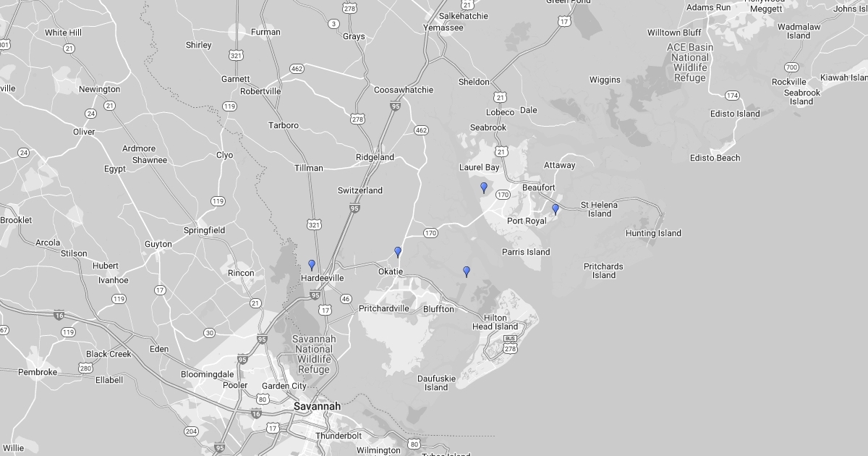868x456 pixels.
Task: Click the route 462 shield east of Ridgeland
Action: pyautogui.click(x=422, y=130)
